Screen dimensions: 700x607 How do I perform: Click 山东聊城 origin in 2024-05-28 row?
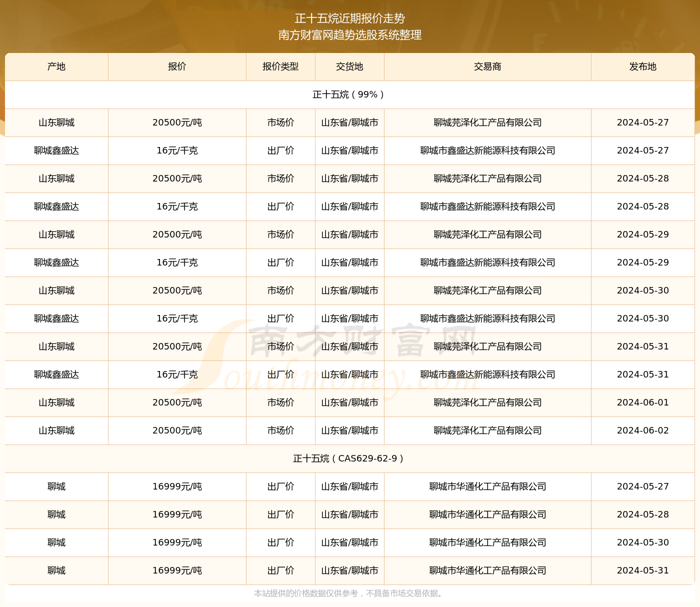[x=56, y=178]
